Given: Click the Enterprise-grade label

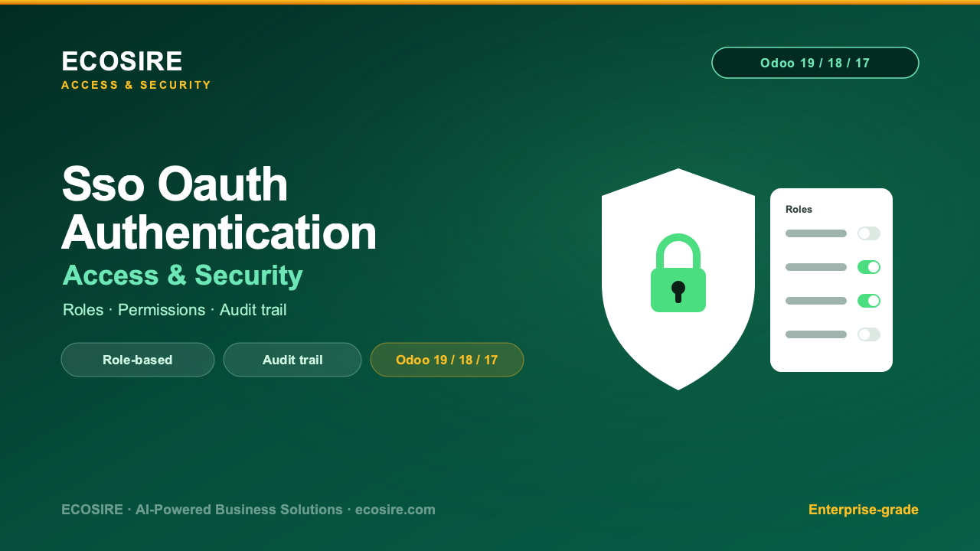Looking at the screenshot, I should coord(864,510).
